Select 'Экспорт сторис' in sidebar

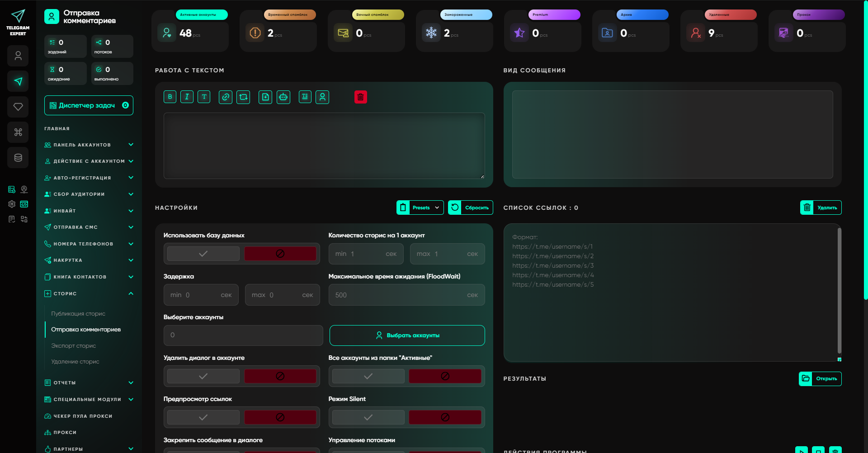click(x=74, y=345)
